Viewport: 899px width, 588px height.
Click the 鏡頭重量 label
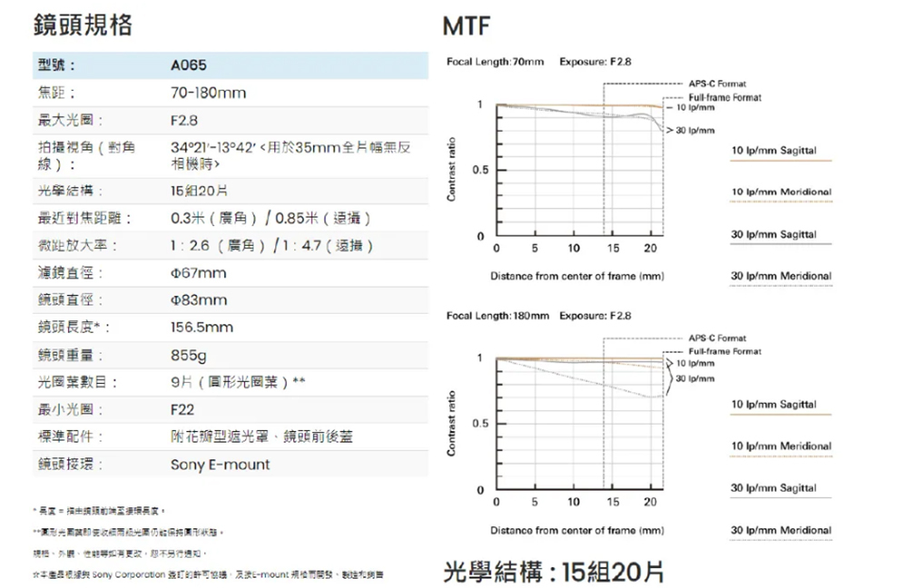(70, 356)
